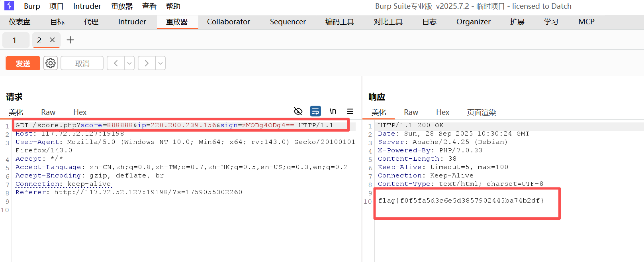Switch to the MCP tab
Viewport: 644px width, 262px height.
(586, 22)
